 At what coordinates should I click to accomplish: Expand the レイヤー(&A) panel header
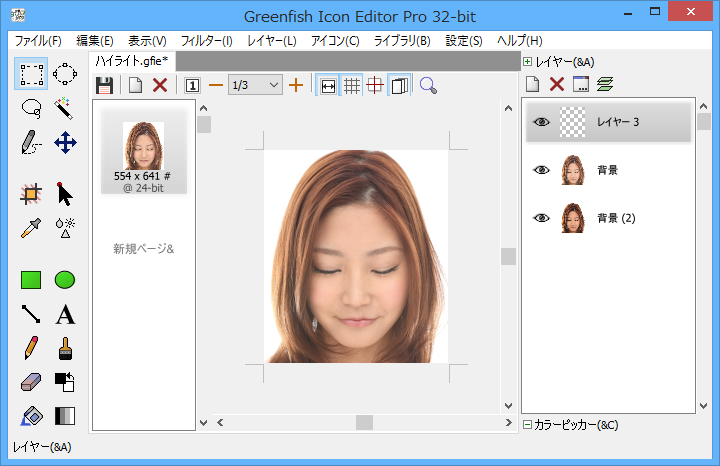click(528, 62)
